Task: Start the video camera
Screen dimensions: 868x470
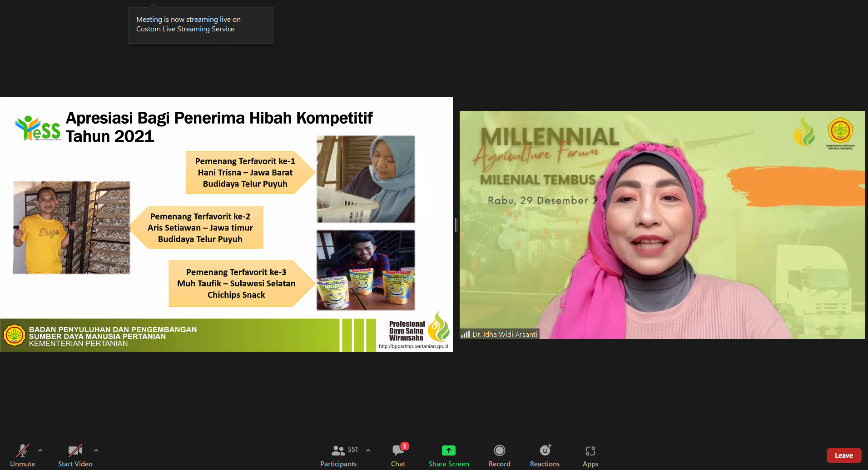Action: (75, 455)
